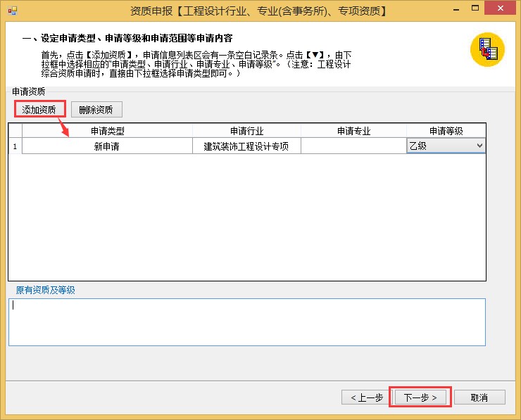
Task: Click the 删除资质 button
Action: coord(96,109)
